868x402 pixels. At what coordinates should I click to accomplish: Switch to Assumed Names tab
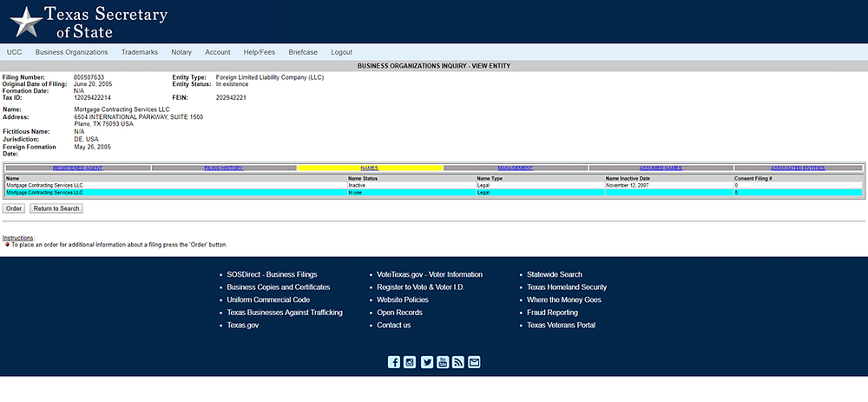click(661, 168)
